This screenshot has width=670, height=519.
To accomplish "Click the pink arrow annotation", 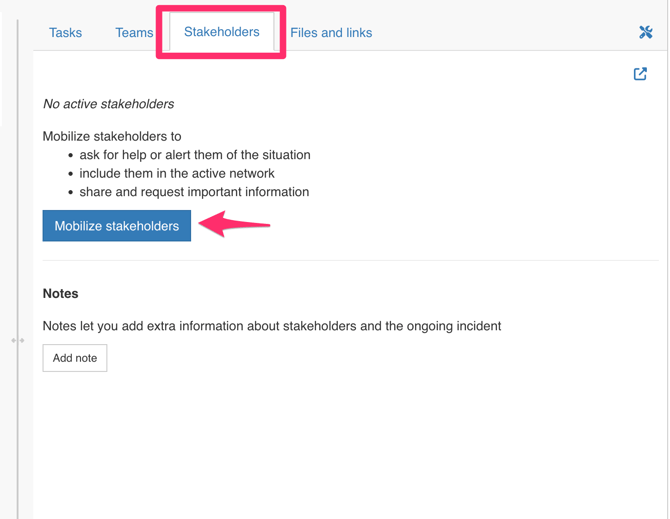I will point(235,225).
